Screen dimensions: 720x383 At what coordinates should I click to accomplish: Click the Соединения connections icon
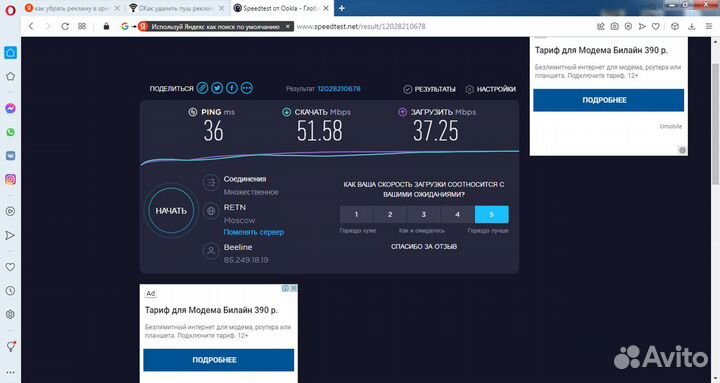[211, 183]
